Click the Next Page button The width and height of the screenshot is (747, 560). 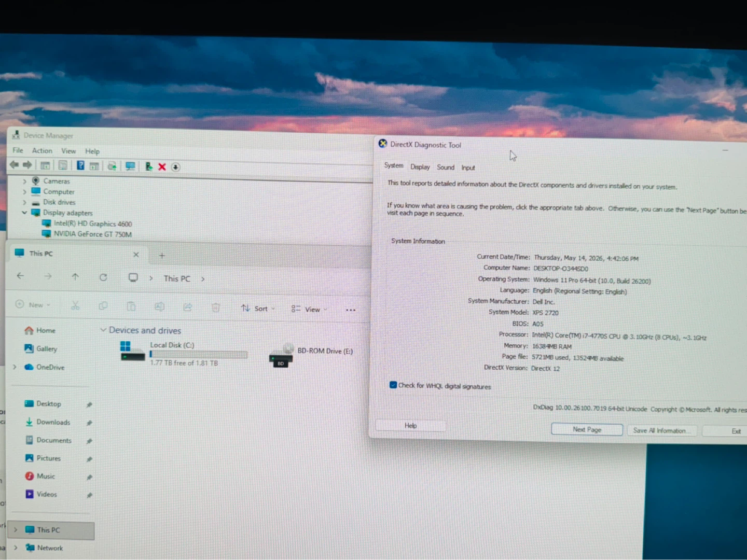587,429
